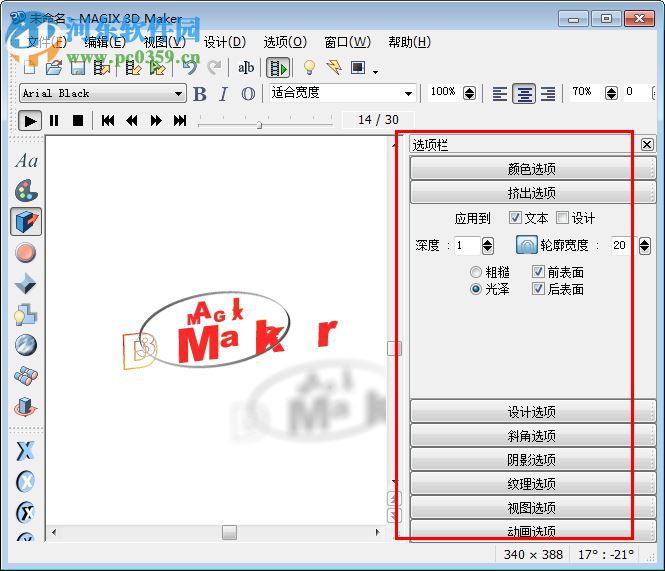Click the lightning bolt icon
Screen dimensions: 665x571
click(x=334, y=67)
